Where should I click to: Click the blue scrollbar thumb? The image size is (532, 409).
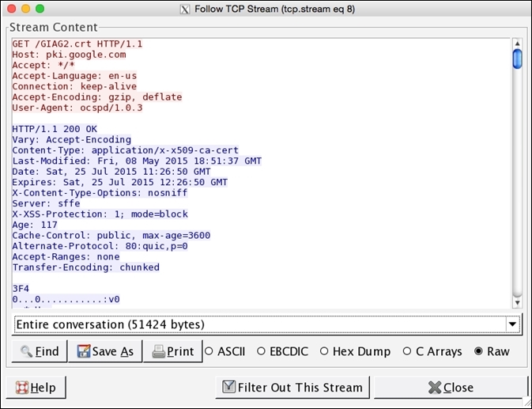[517, 59]
